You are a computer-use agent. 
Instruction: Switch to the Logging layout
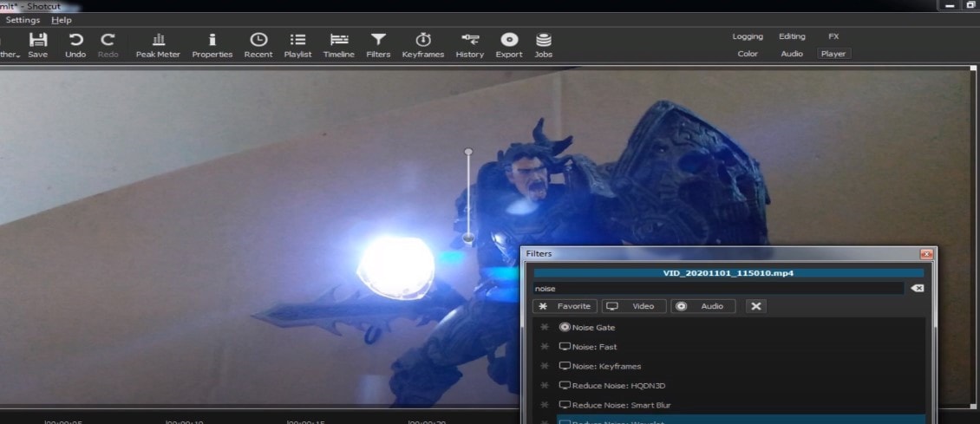(748, 36)
